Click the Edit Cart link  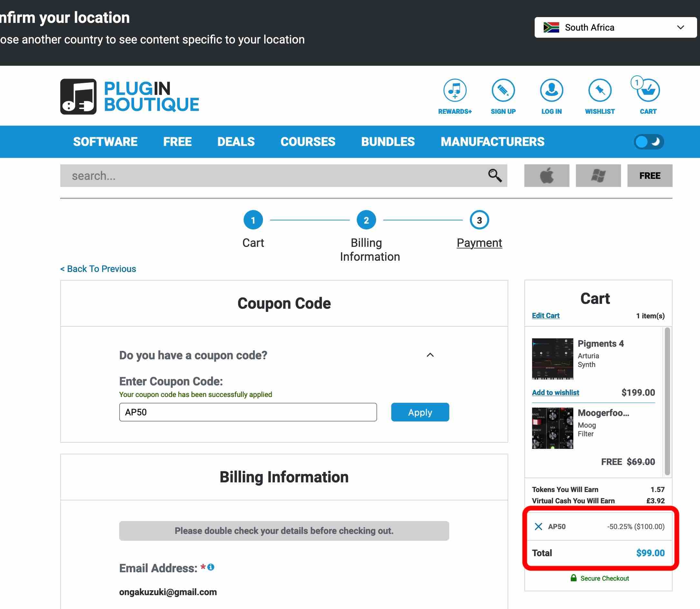pyautogui.click(x=545, y=316)
